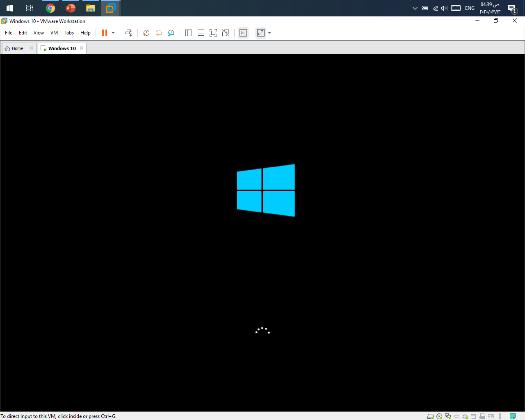This screenshot has height=420, width=525.
Task: Click the bracket-shaped device icon in status bar
Action: tap(500, 416)
